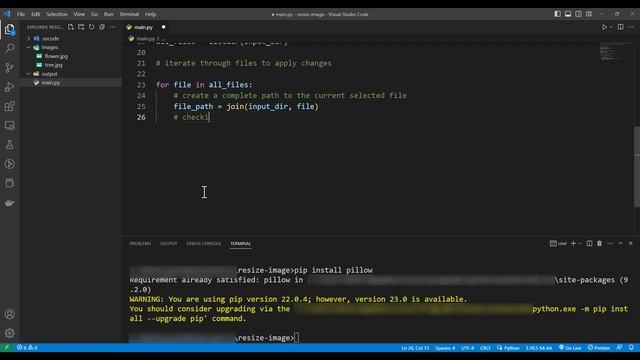Open the File menu
Image resolution: width=640 pixels, height=360 pixels.
21,14
